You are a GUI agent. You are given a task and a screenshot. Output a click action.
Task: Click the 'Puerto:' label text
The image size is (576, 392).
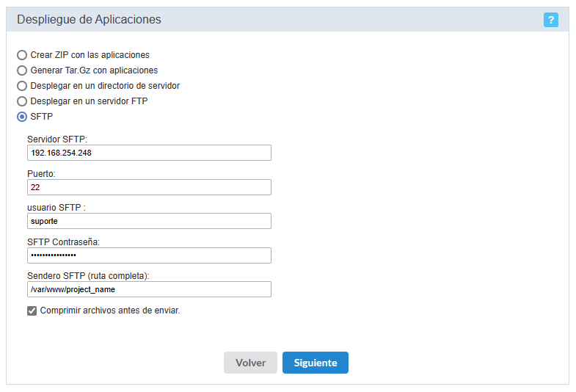pyautogui.click(x=41, y=174)
